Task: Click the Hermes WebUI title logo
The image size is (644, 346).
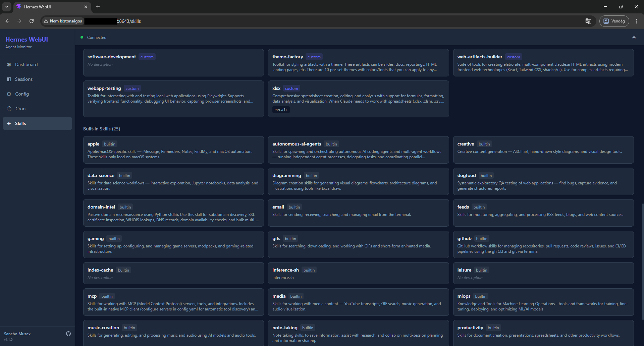Action: pyautogui.click(x=26, y=39)
